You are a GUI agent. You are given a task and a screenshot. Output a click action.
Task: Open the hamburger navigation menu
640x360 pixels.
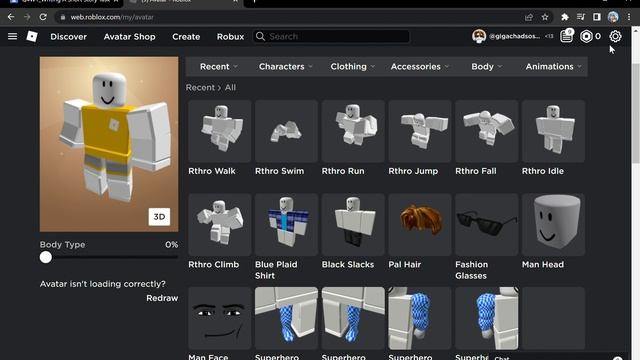point(12,36)
